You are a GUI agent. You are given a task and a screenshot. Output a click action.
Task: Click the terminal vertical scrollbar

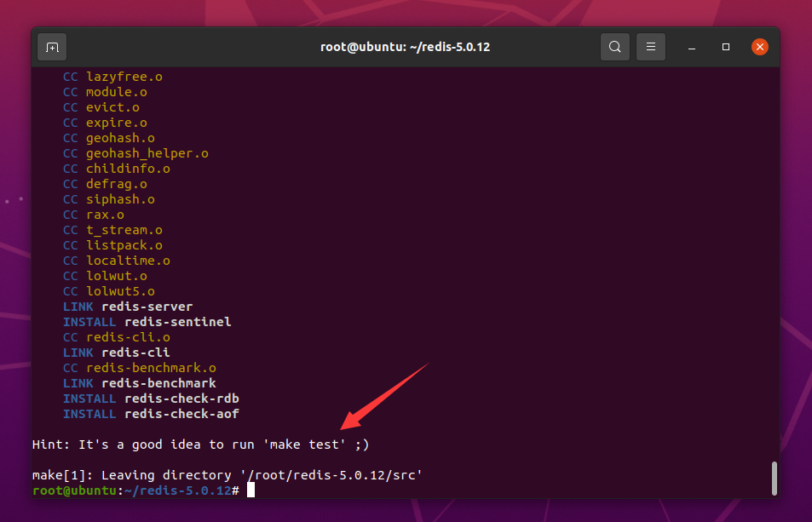pos(775,479)
